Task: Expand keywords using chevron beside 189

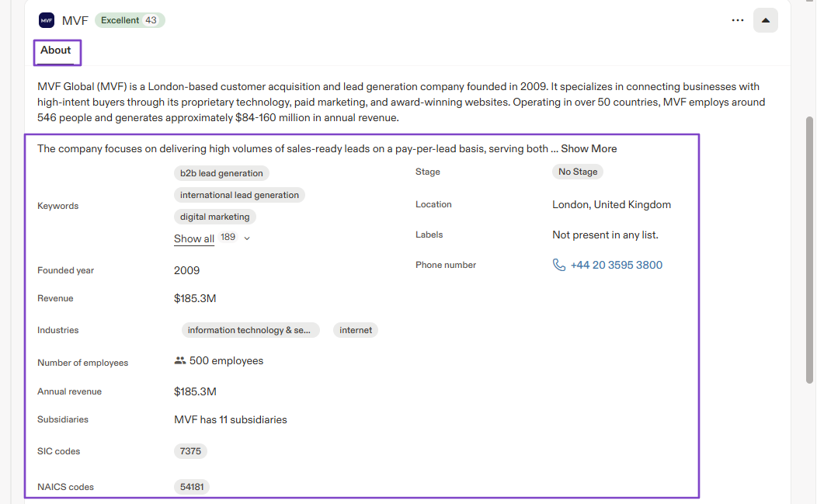Action: pos(247,238)
